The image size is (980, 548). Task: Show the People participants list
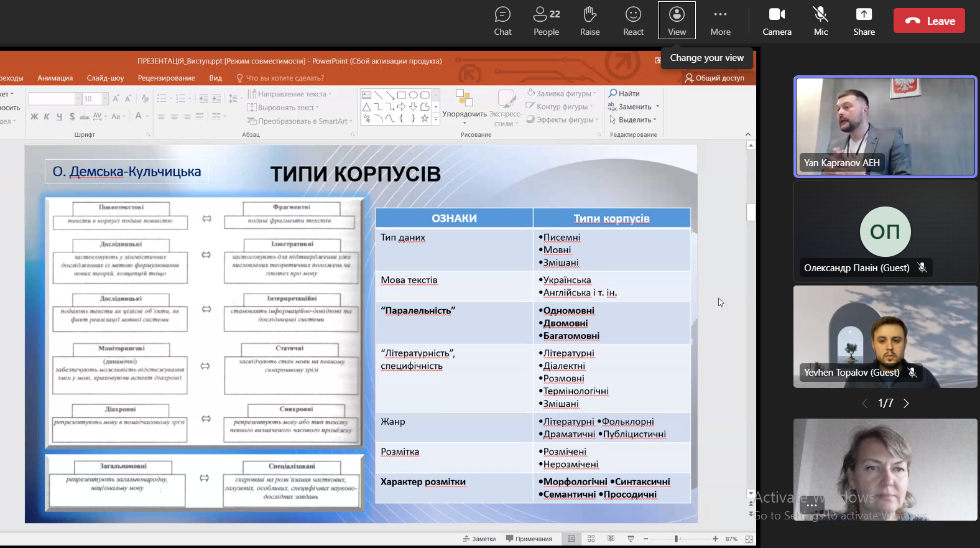tap(546, 21)
